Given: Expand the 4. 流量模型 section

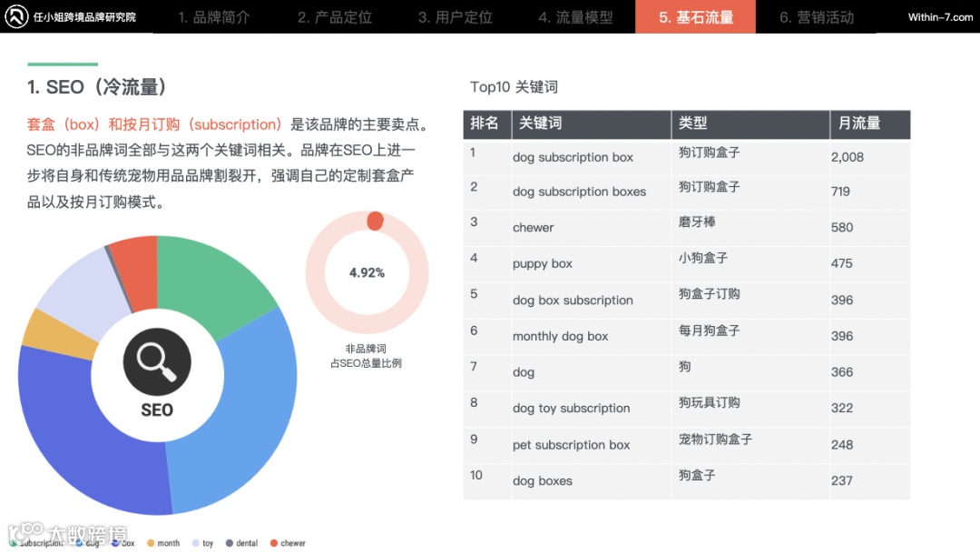Looking at the screenshot, I should 575,16.
